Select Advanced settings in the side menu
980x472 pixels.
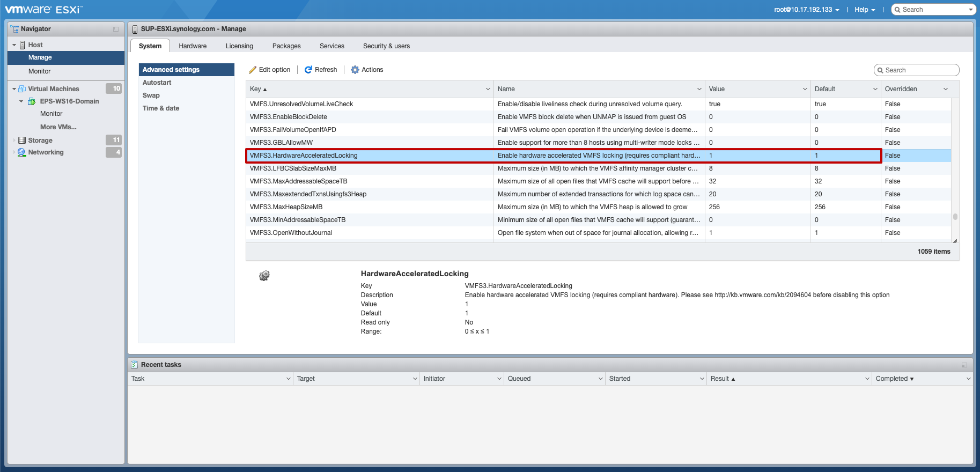(x=187, y=70)
